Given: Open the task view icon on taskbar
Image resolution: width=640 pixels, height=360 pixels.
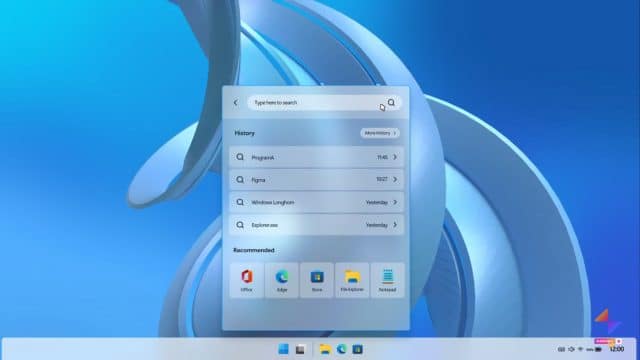Looking at the screenshot, I should coord(300,349).
